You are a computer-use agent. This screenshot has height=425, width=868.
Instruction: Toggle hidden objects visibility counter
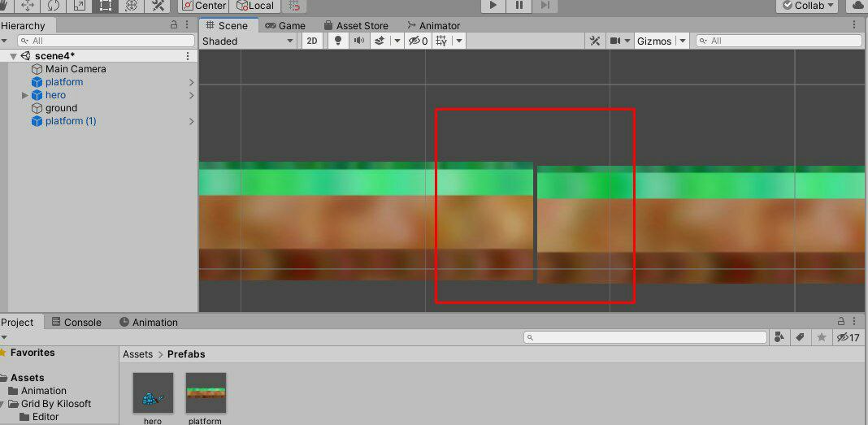coord(418,41)
